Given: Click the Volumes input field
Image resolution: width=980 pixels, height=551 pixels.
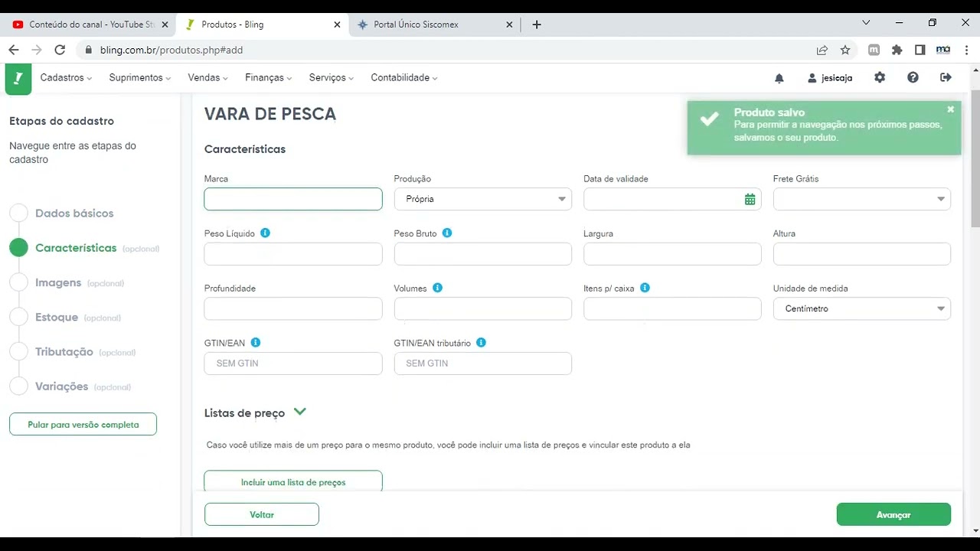Looking at the screenshot, I should point(482,308).
